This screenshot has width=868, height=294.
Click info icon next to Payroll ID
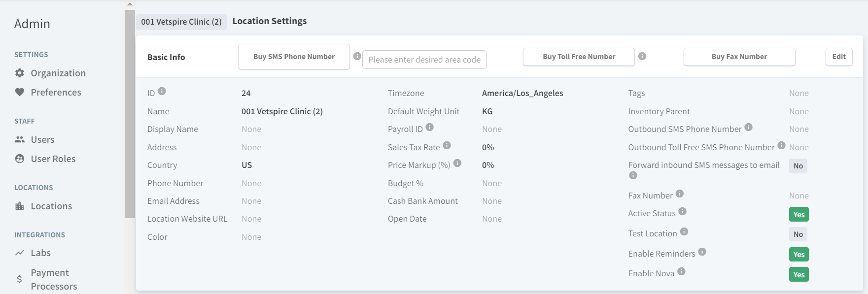(x=429, y=127)
